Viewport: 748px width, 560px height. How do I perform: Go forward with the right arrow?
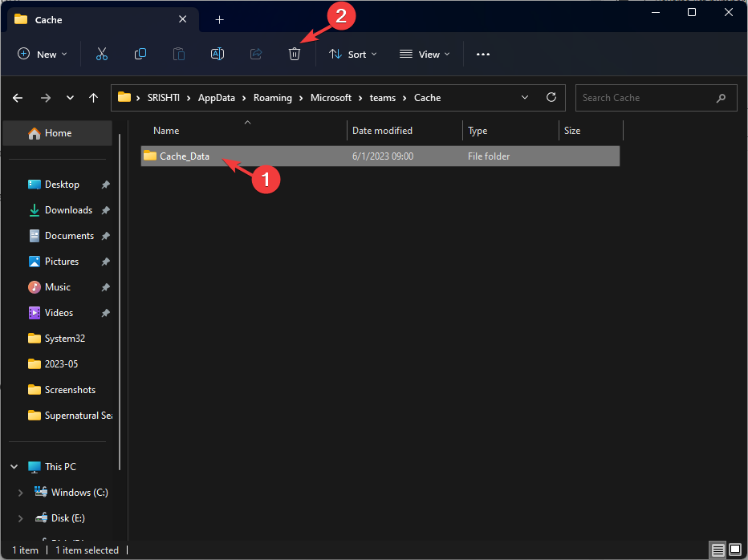coord(45,98)
